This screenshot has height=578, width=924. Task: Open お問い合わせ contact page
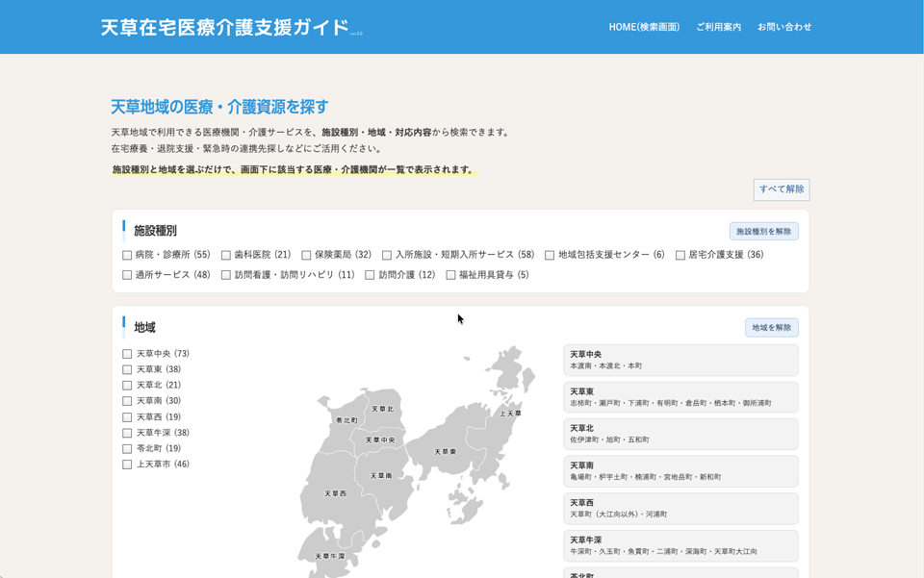783,27
